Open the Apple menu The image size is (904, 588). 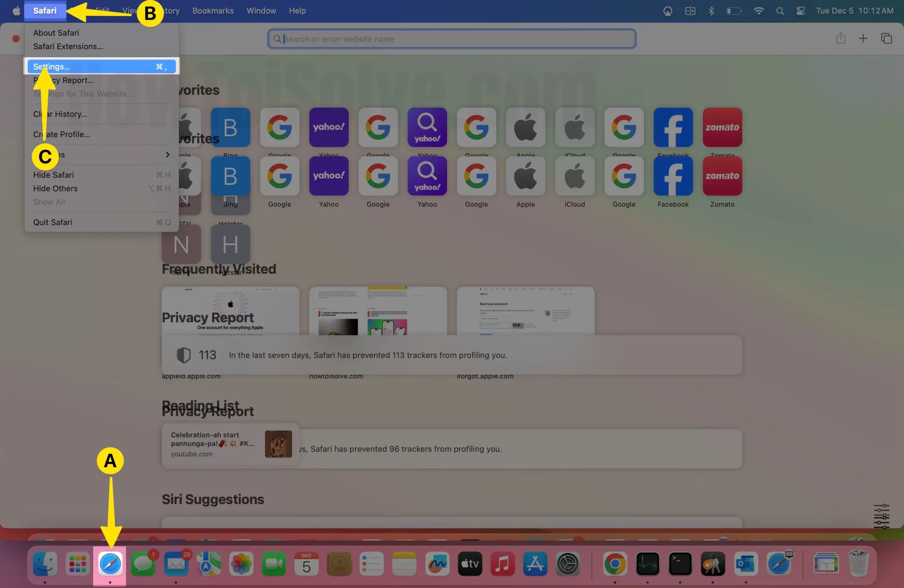click(x=16, y=11)
